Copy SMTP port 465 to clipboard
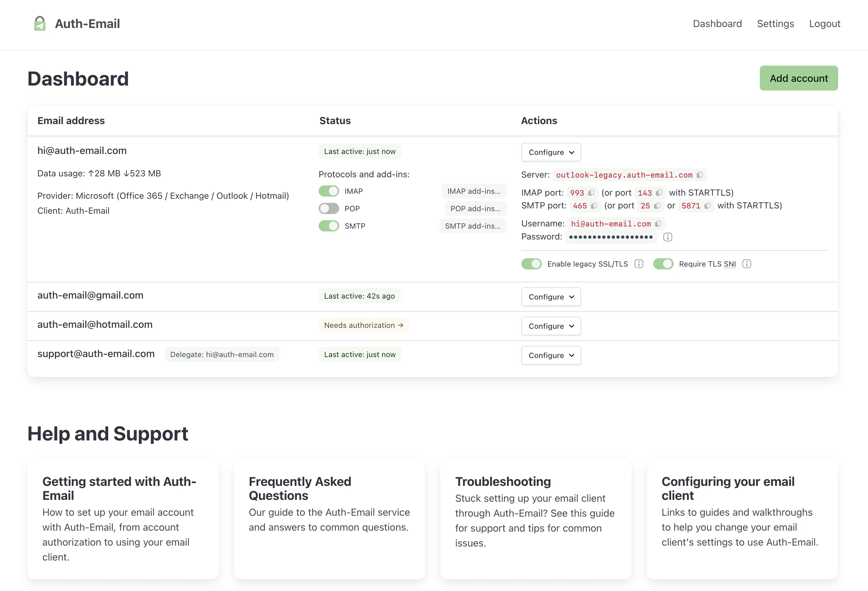 pos(594,206)
